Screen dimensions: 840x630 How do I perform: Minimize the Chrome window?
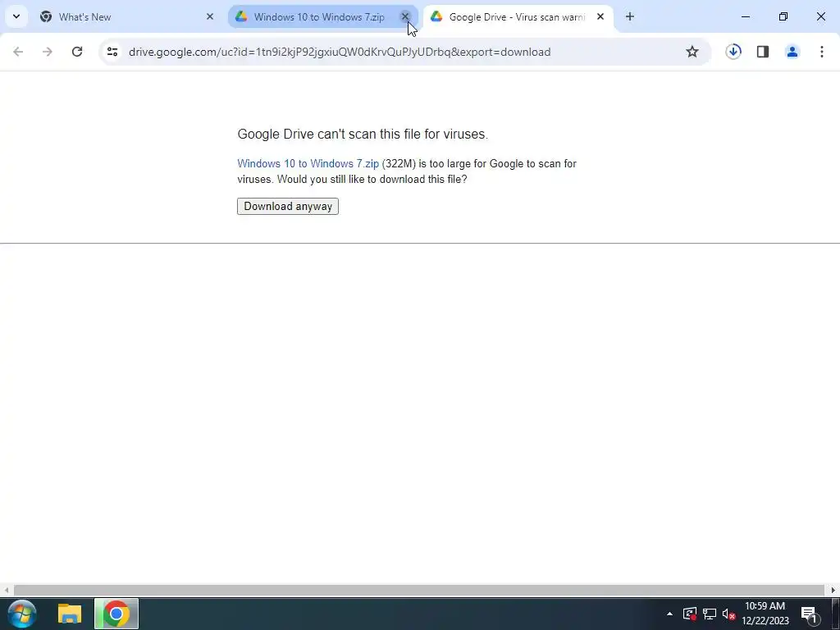tap(745, 16)
